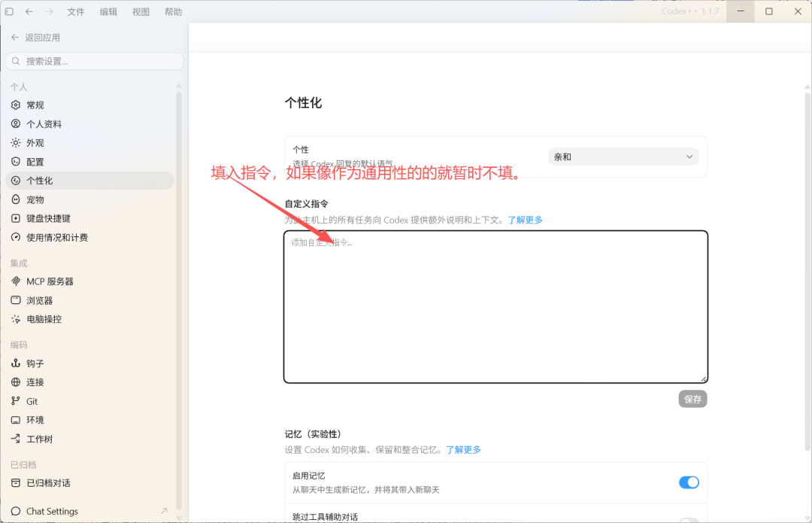The height and width of the screenshot is (523, 812).
Task: Expand the 亲和 personality dropdown
Action: [623, 157]
